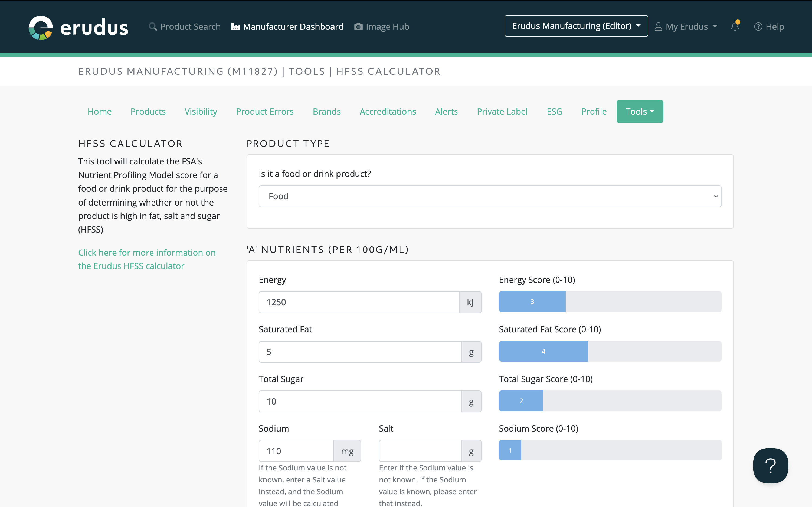Click the HFSS calculator more information link
Viewport: 812px width, 507px height.
tap(147, 259)
